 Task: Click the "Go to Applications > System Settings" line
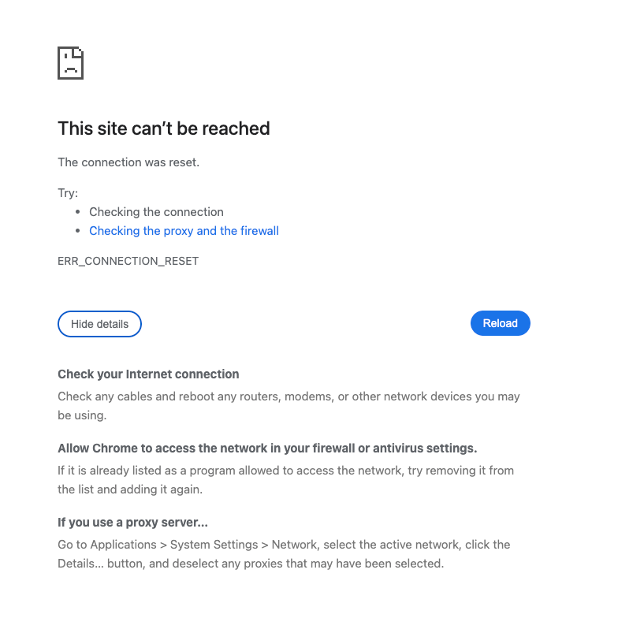pos(284,545)
